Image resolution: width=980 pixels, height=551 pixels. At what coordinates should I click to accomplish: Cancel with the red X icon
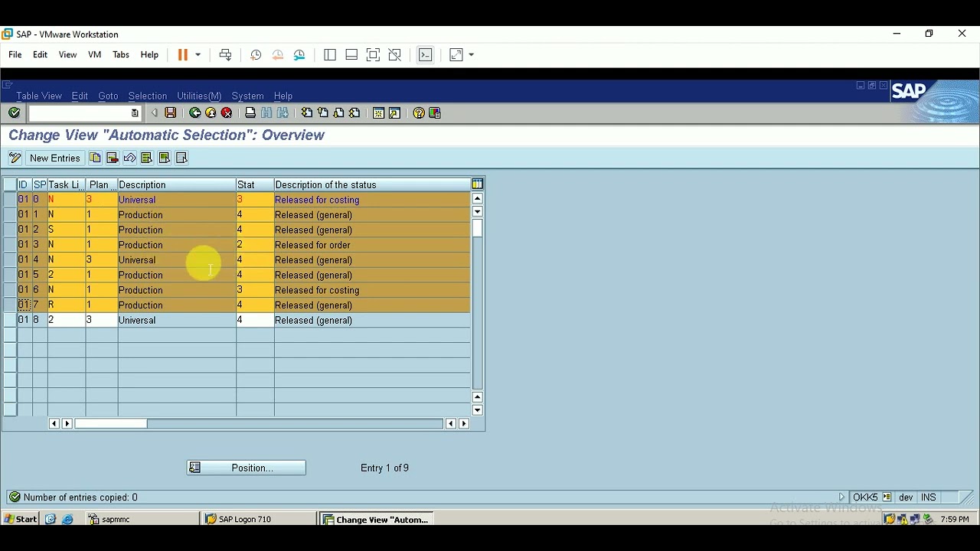click(x=227, y=113)
